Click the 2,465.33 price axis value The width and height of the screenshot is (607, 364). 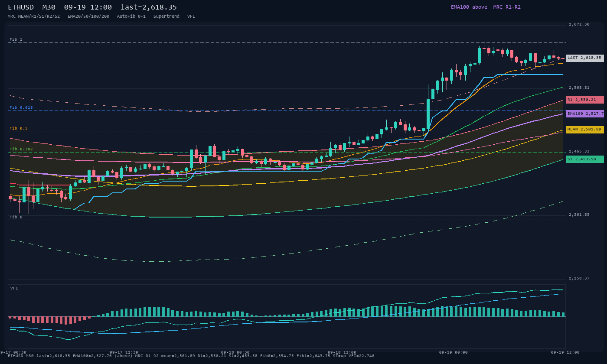[579, 151]
